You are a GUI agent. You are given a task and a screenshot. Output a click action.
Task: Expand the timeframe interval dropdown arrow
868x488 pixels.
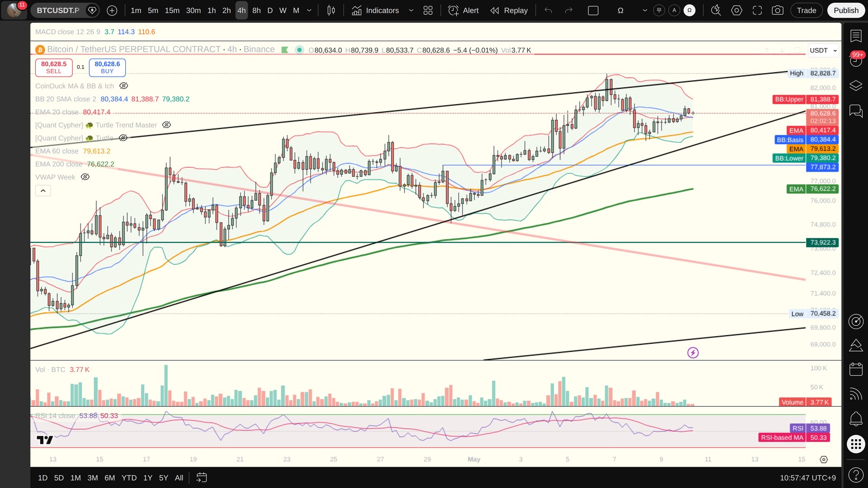tap(309, 10)
